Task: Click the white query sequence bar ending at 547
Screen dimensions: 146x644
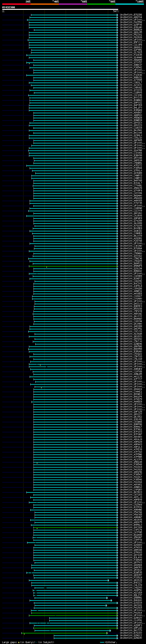Action: (x=60, y=9)
